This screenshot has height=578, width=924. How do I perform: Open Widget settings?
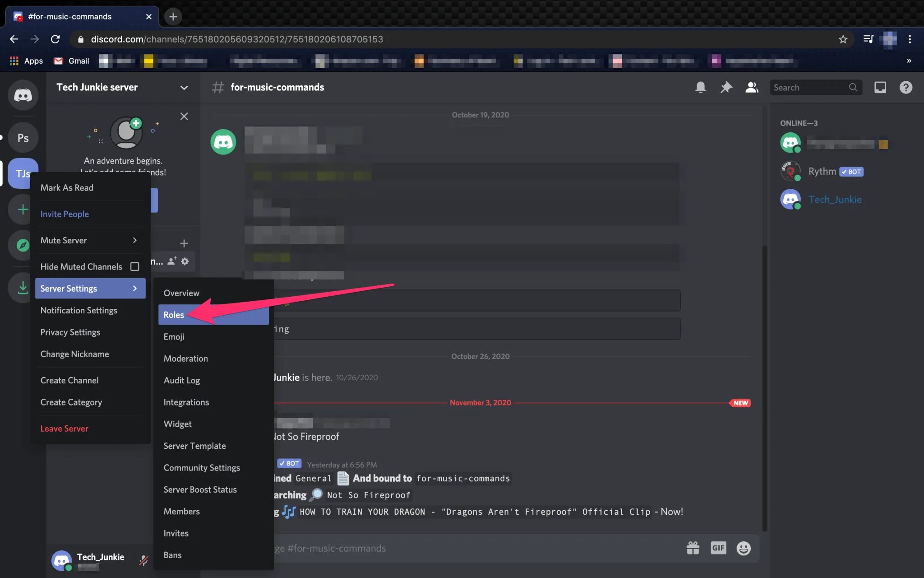pyautogui.click(x=213, y=424)
